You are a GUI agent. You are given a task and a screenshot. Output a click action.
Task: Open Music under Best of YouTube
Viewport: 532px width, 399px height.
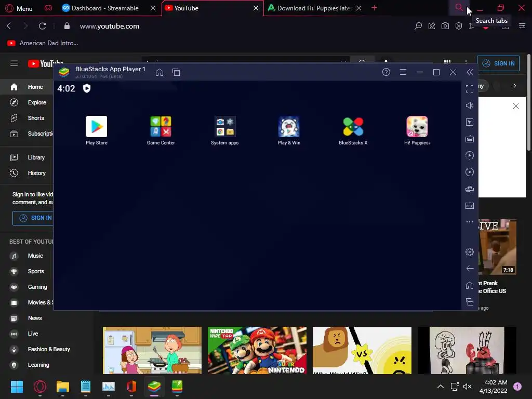click(x=27, y=256)
